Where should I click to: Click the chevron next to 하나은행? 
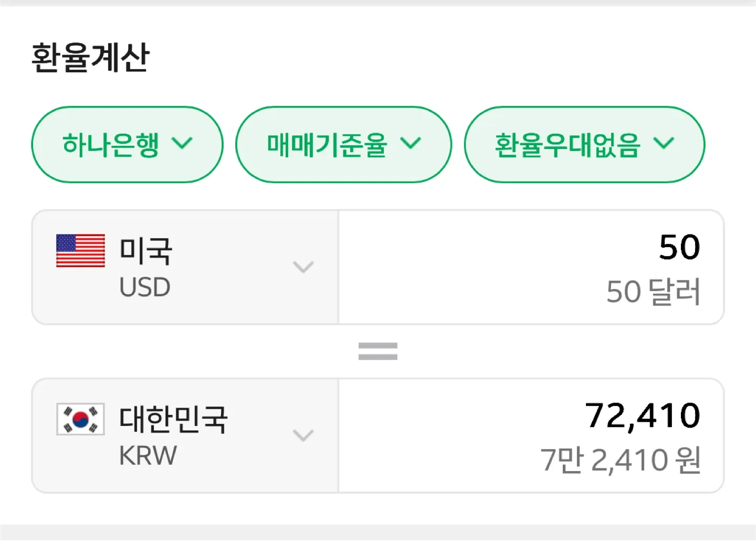click(182, 143)
